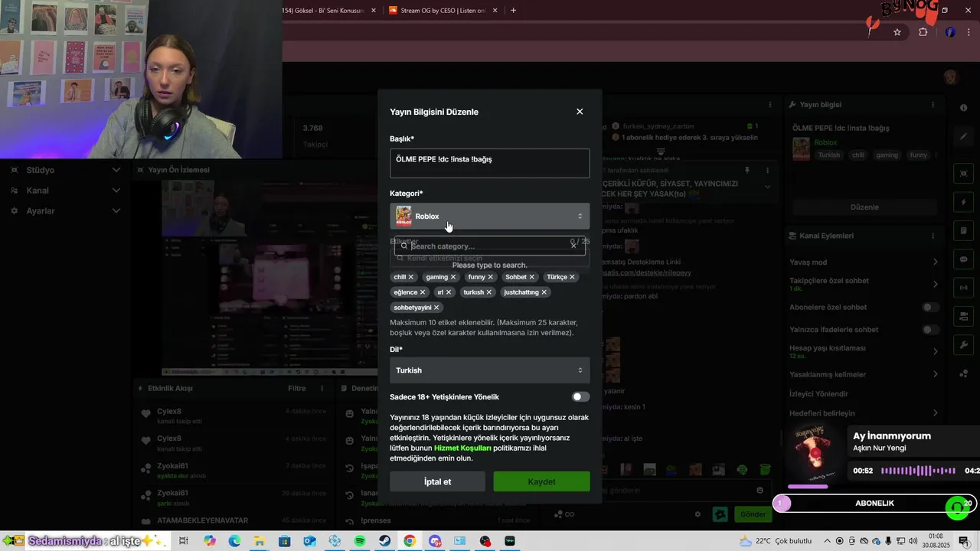This screenshot has width=980, height=551.
Task: Close the Yayın Bilgisini Düzenle dialog
Action: 580,112
